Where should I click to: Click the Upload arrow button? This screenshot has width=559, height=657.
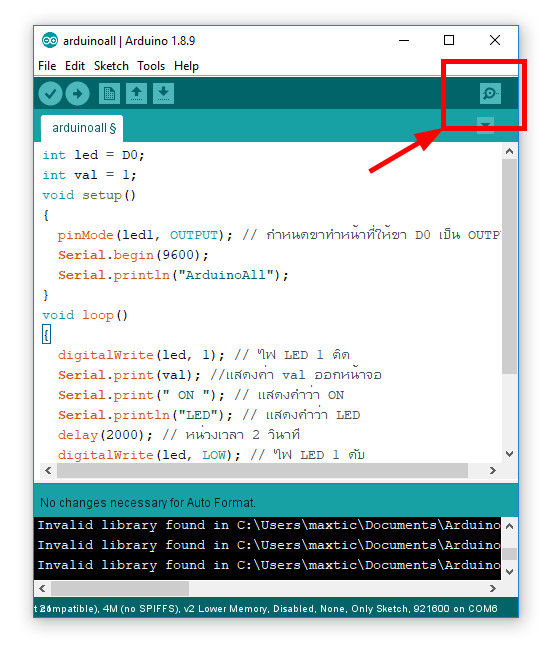77,93
